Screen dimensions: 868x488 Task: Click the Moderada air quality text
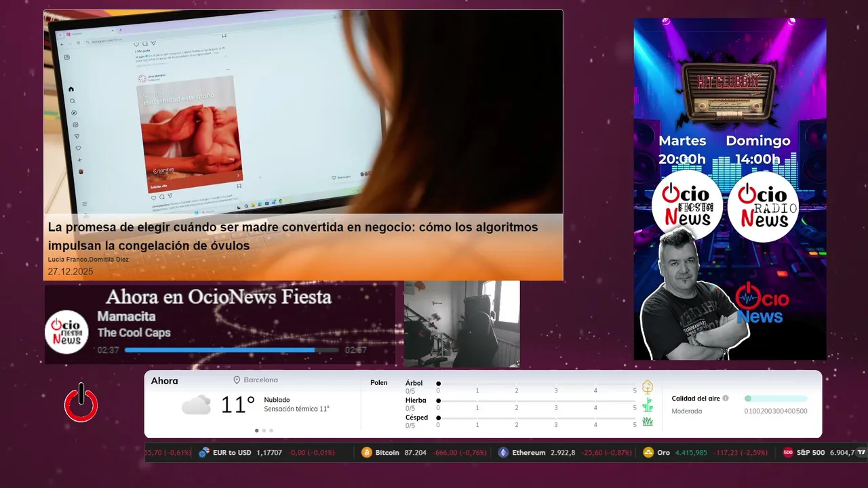686,411
